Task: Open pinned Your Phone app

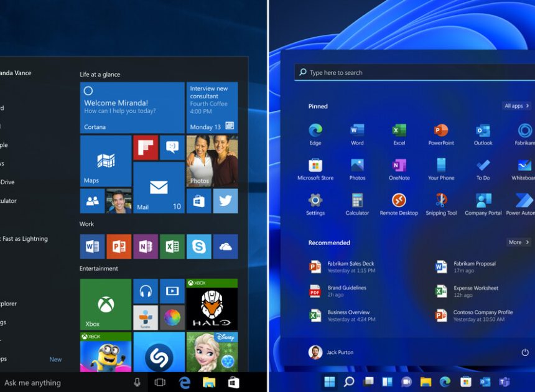Action: (x=441, y=169)
